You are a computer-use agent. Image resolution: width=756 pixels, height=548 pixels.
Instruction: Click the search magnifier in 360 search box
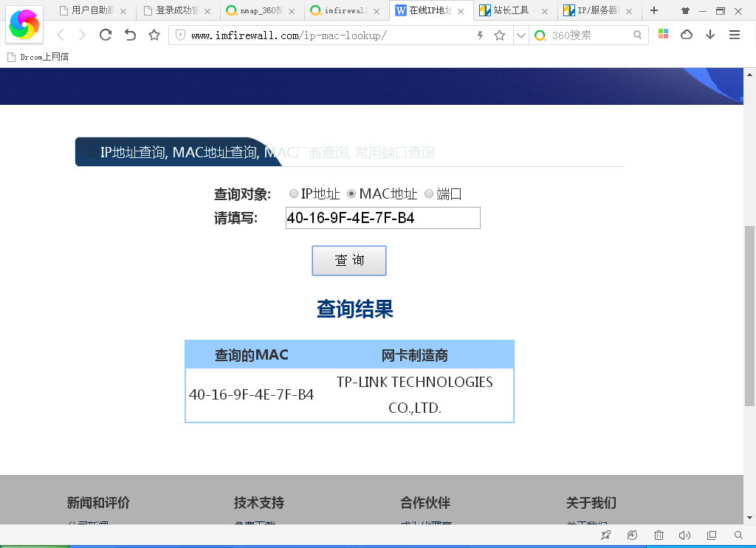click(637, 35)
